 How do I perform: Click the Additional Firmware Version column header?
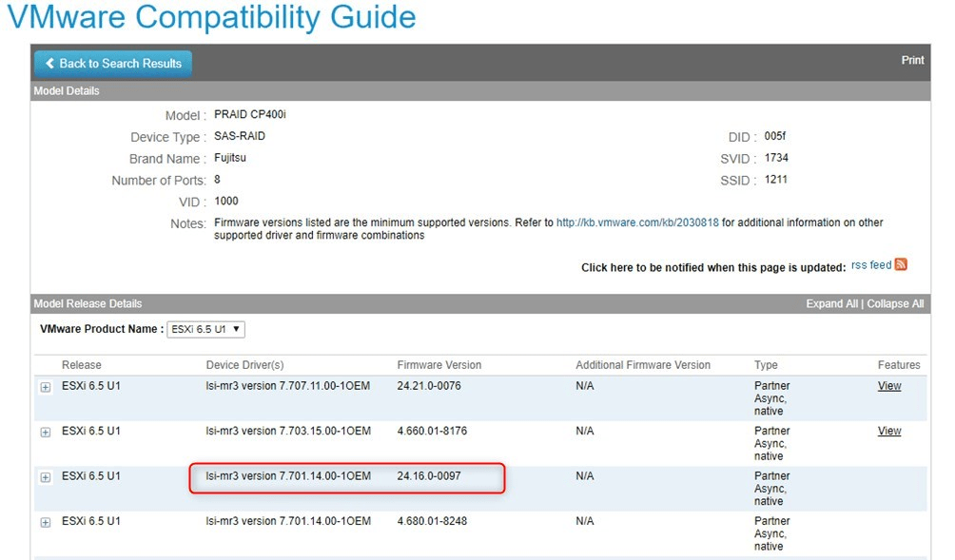point(643,365)
